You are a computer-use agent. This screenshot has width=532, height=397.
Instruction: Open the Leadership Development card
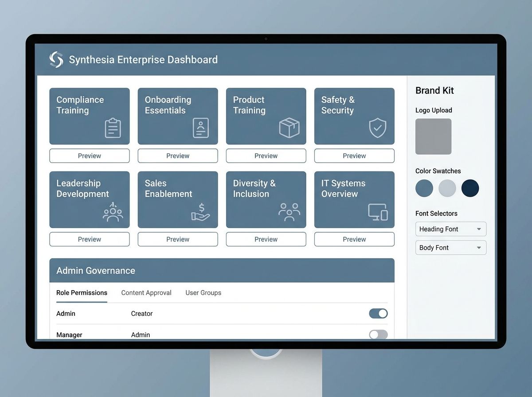(90, 200)
